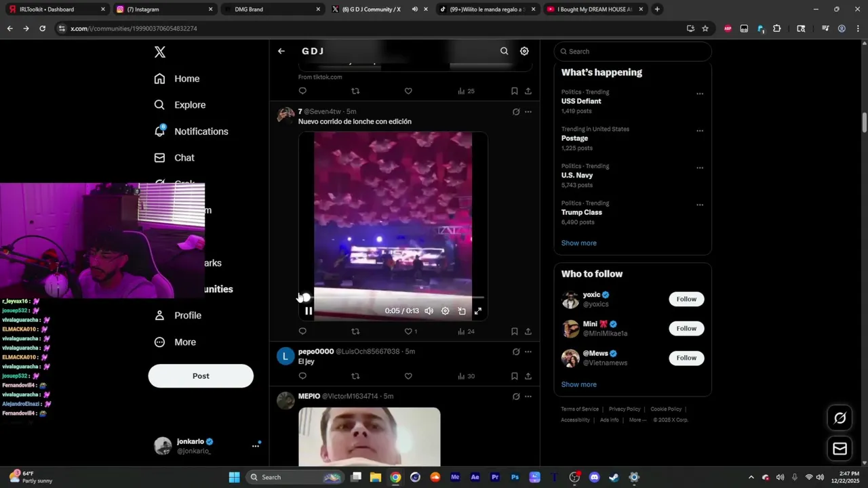Search within the G D J community
Screen dimensions: 868x488
504,51
